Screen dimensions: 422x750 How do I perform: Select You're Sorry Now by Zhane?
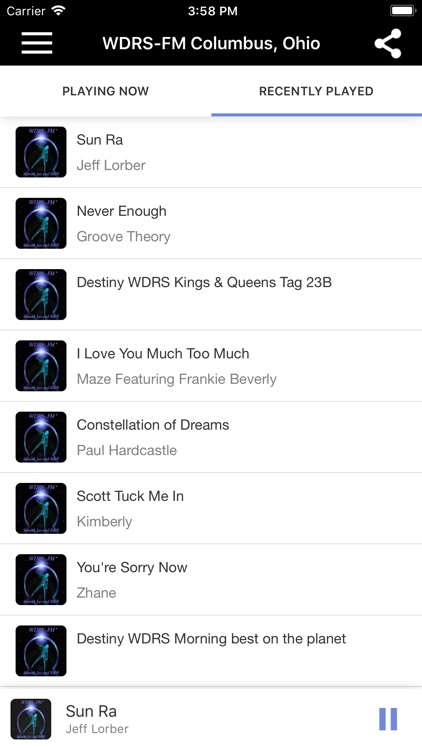(x=211, y=580)
